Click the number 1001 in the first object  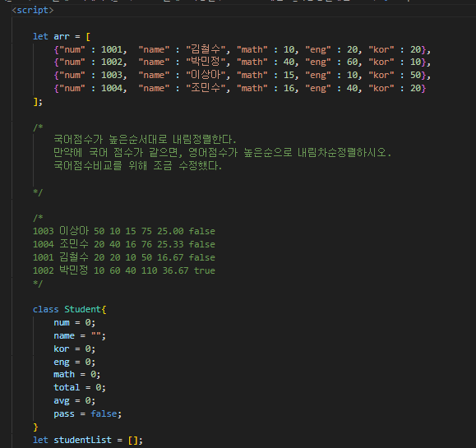click(112, 49)
